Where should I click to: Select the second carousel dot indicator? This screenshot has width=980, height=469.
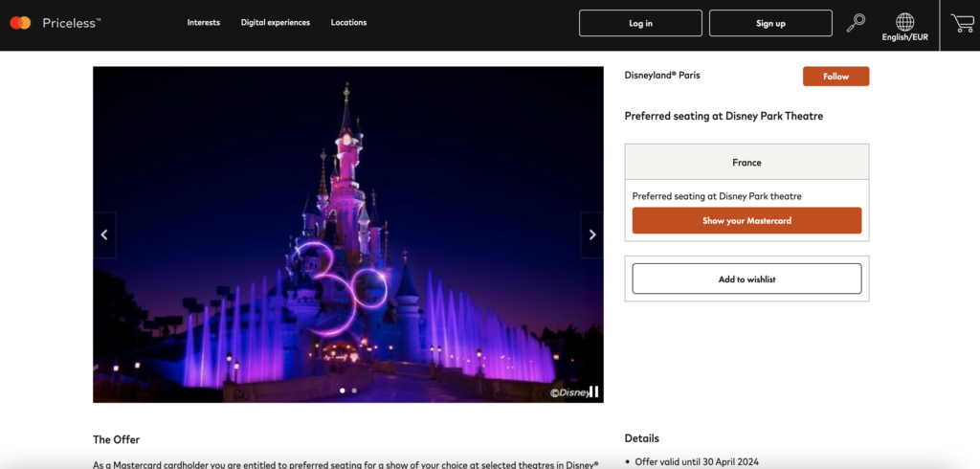point(354,391)
